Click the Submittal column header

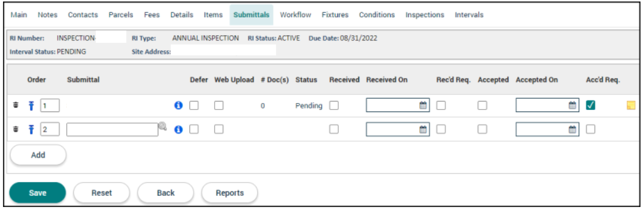click(x=83, y=80)
